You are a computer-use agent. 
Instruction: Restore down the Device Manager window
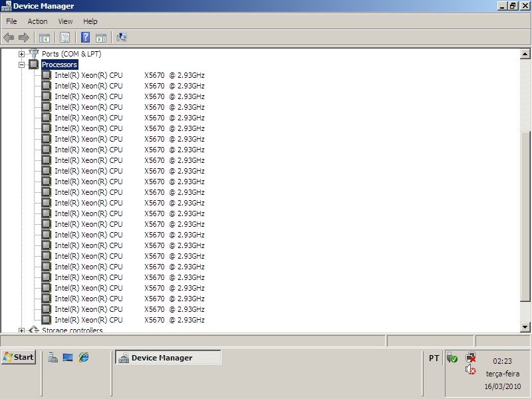click(513, 6)
